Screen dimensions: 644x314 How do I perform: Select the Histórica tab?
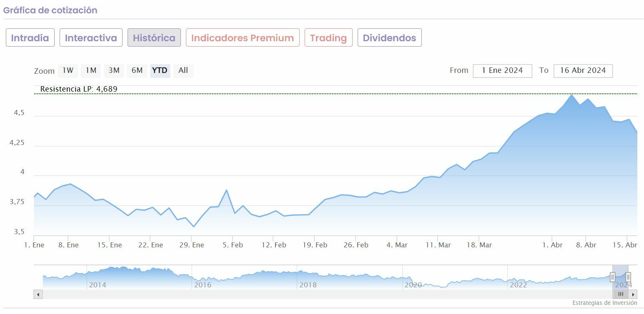pos(154,38)
